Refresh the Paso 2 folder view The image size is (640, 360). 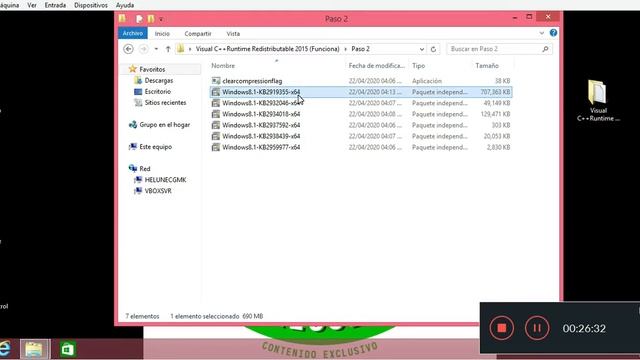[x=433, y=49]
